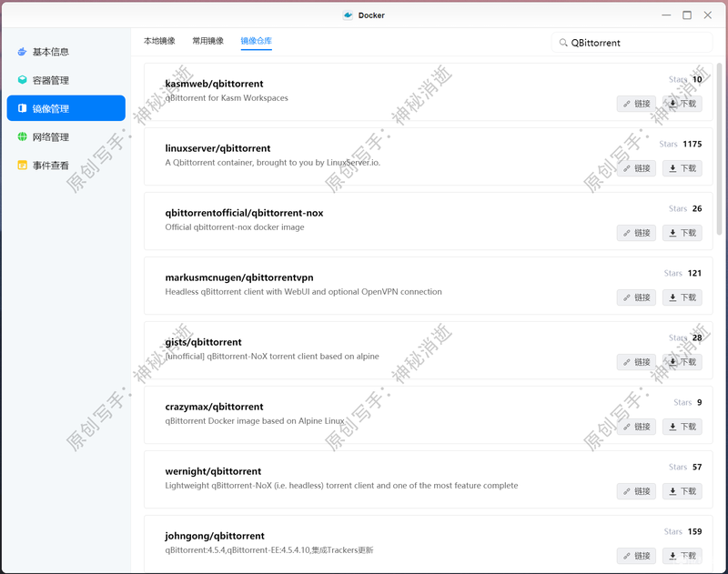Click the kasmweb/qbittorrent title
The image size is (728, 574).
coord(214,84)
